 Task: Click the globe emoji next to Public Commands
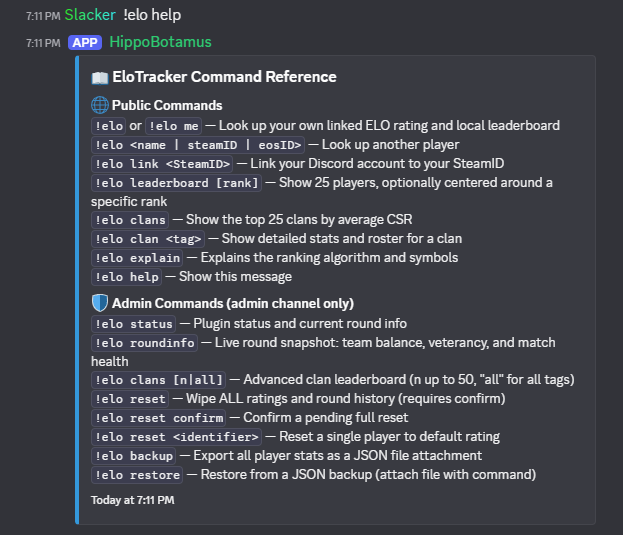click(100, 105)
